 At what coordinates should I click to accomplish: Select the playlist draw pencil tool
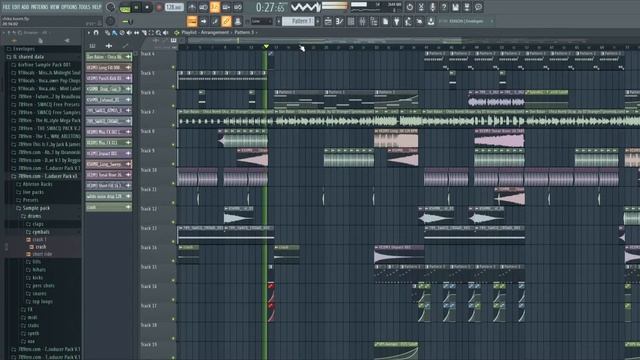point(107,33)
